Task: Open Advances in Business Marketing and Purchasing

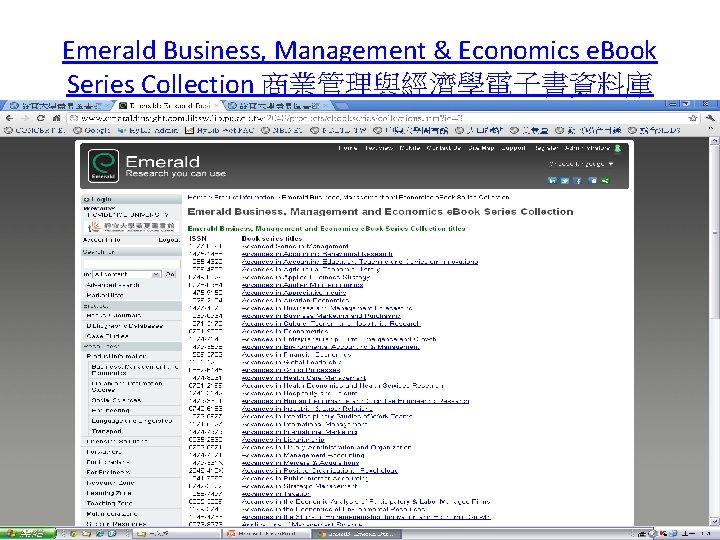Action: coord(321,316)
